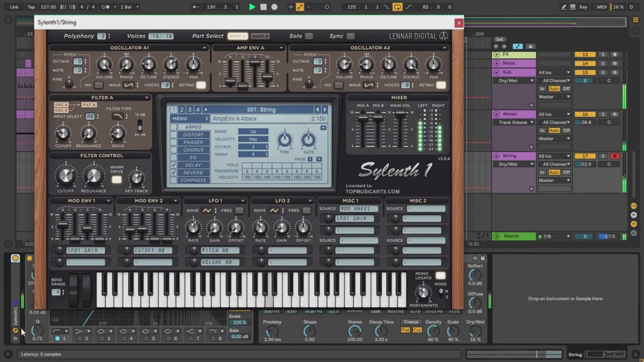Click the LFO 1 Rate knob
Image resolution: width=644 pixels, height=362 pixels.
[193, 228]
